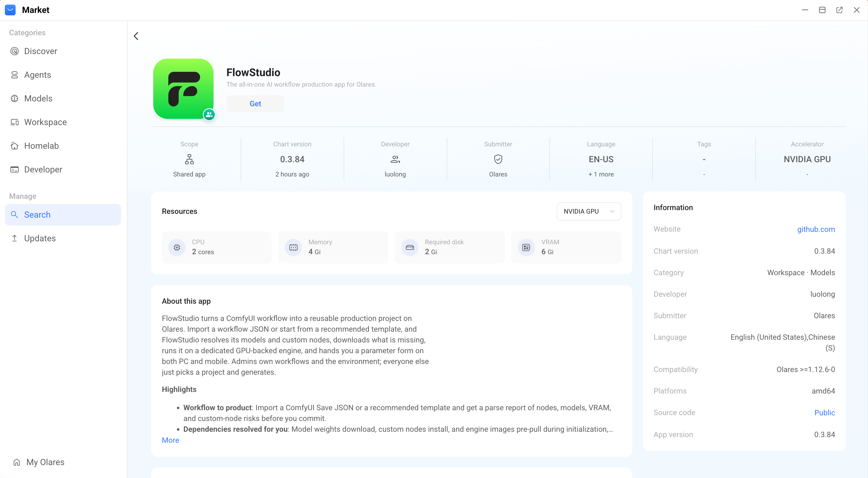This screenshot has width=868, height=478.
Task: Click the EN-US language value
Action: (x=601, y=159)
